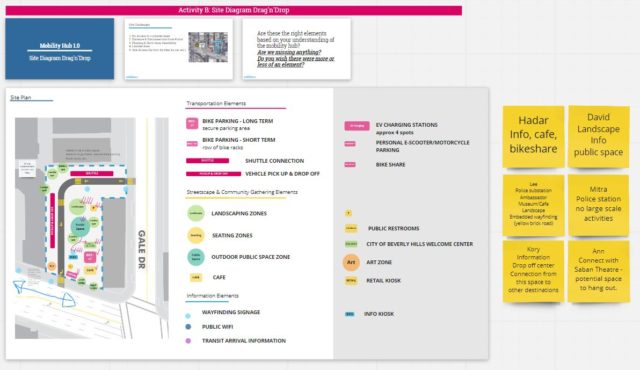Click the Ann Saban Theatre sticky note
This screenshot has height=370, width=640.
[598, 271]
